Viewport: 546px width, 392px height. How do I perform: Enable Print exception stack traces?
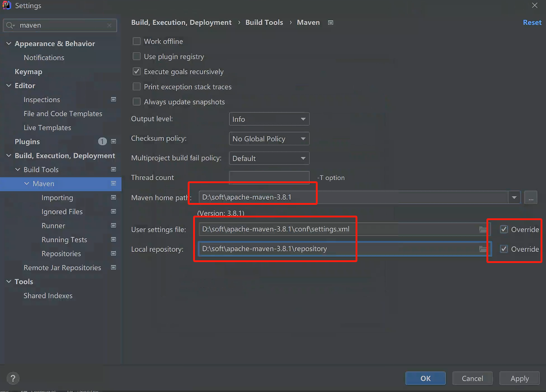tap(137, 87)
